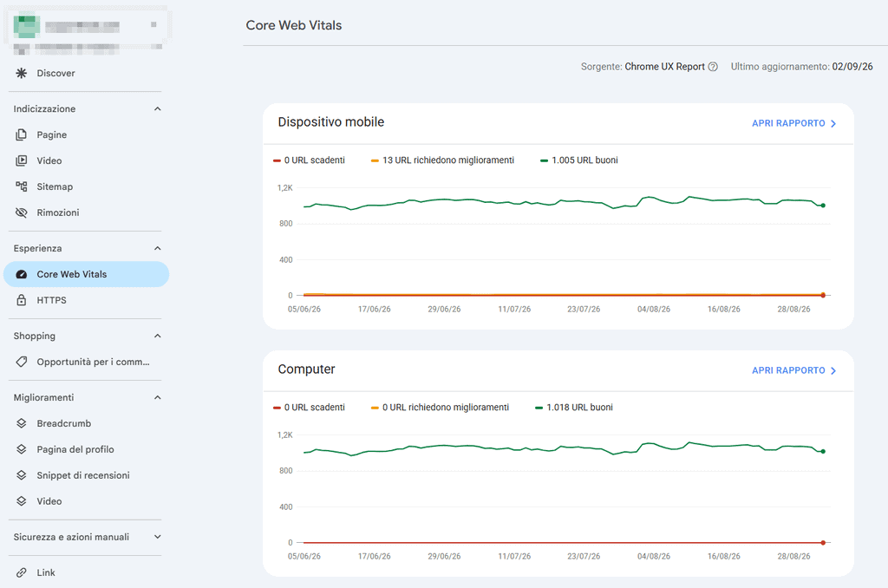
Task: Click Computer '1.018 URL buoni' legend
Action: click(574, 408)
